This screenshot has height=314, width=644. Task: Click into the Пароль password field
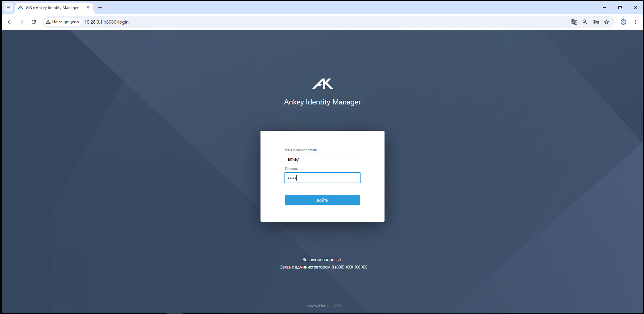[322, 178]
